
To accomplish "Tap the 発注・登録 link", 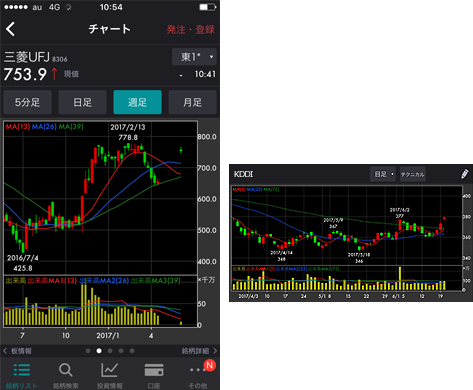I will tap(191, 30).
